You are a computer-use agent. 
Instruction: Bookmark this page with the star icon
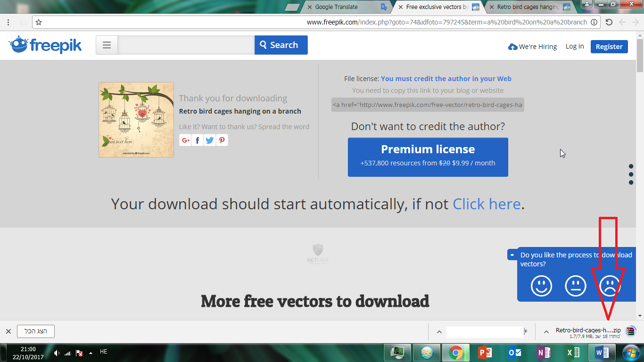point(39,22)
